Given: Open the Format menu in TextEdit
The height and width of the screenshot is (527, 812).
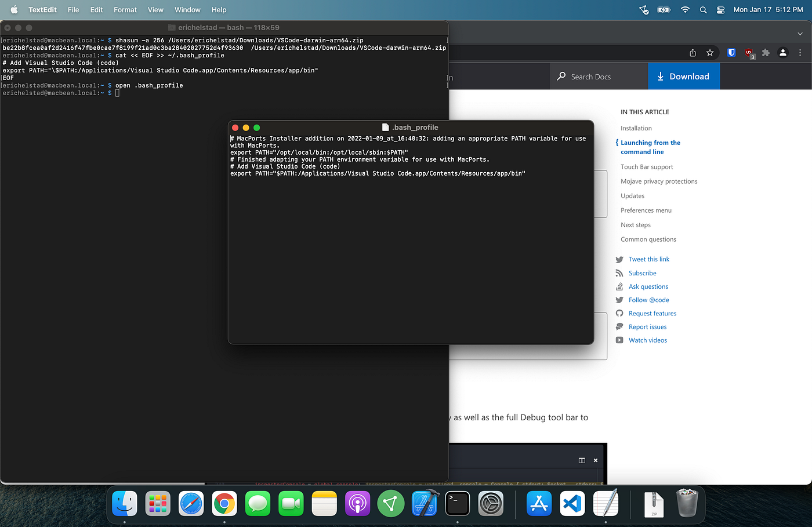Looking at the screenshot, I should click(125, 9).
